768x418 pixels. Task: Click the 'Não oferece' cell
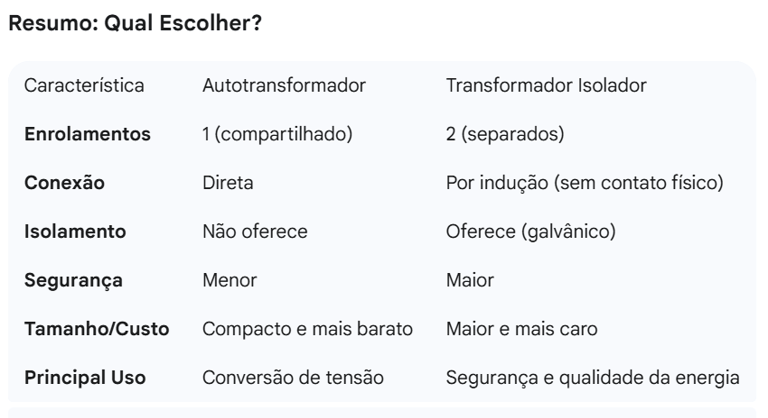tap(255, 231)
